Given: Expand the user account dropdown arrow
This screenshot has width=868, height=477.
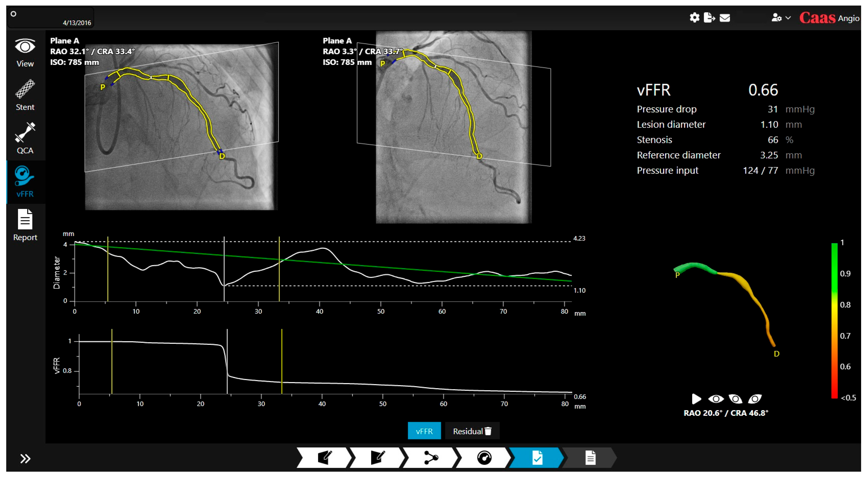Looking at the screenshot, I should click(788, 18).
